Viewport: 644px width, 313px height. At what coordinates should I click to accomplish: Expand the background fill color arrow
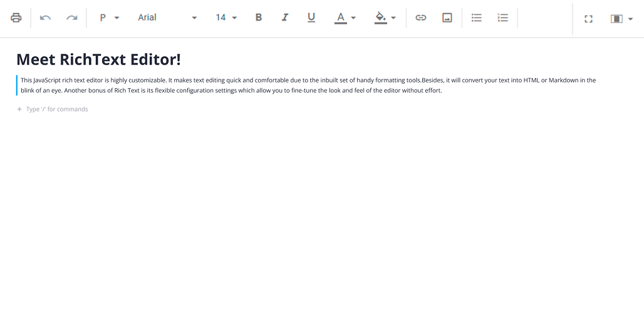[x=393, y=18]
